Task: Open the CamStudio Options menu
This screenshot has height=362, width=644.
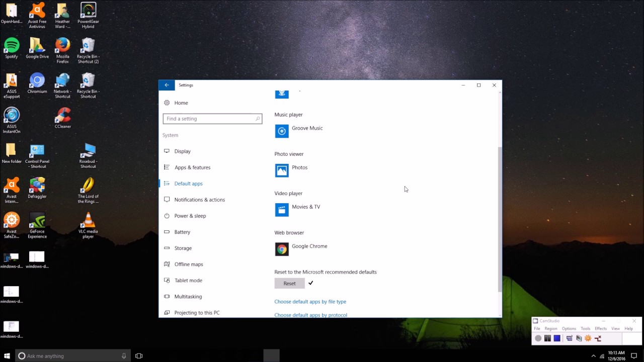Action: point(569,329)
